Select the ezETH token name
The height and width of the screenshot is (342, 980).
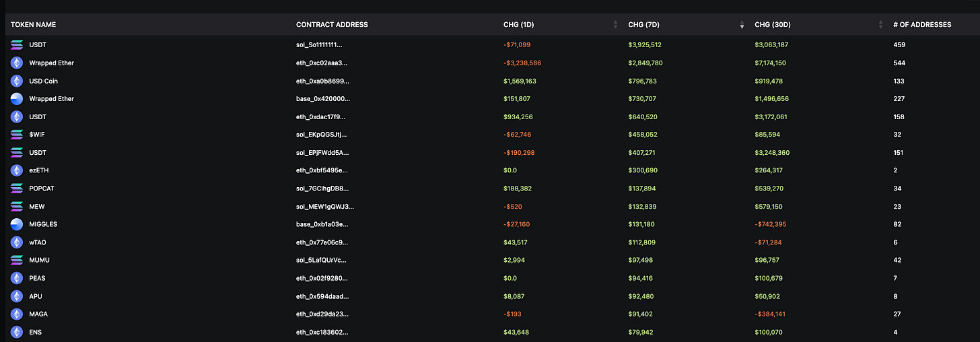point(39,170)
